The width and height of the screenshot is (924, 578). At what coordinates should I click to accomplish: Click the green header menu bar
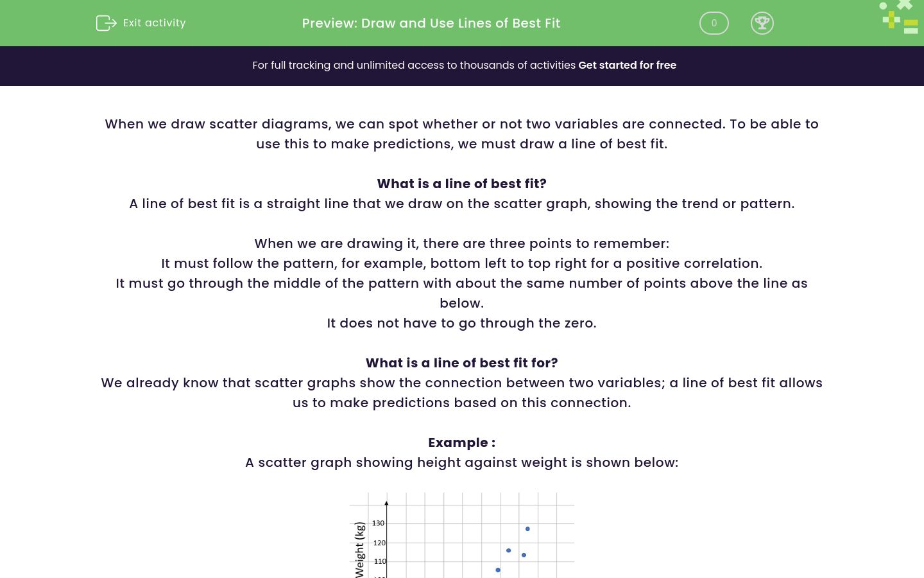462,23
